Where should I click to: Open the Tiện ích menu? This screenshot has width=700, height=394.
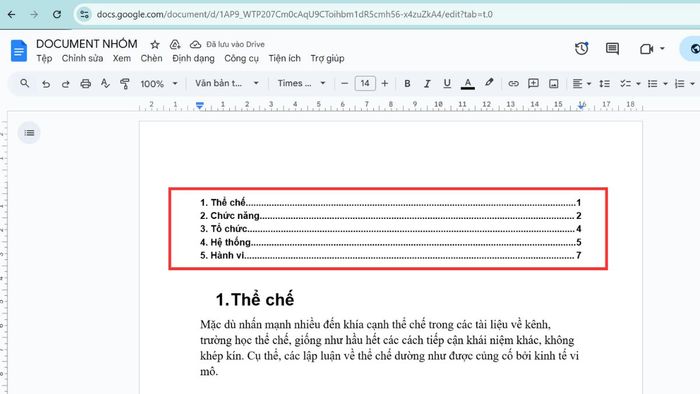coord(284,58)
